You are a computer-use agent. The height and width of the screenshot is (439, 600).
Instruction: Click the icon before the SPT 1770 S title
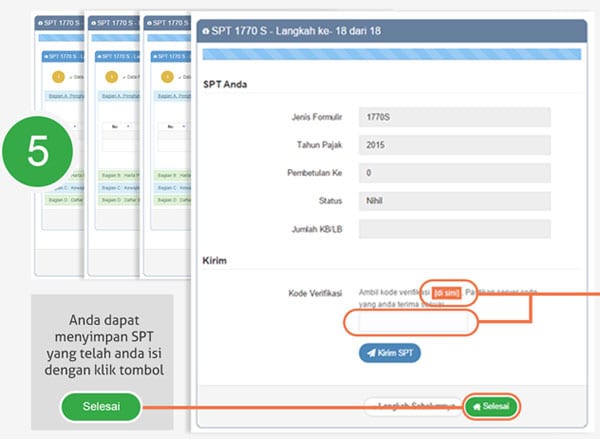click(x=206, y=30)
